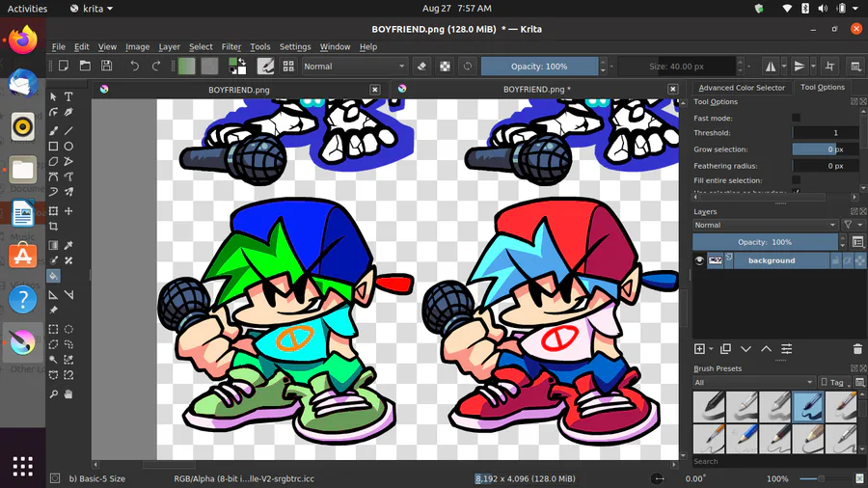The image size is (868, 488).
Task: Click the Redo arrow in toolbar
Action: pyautogui.click(x=156, y=67)
